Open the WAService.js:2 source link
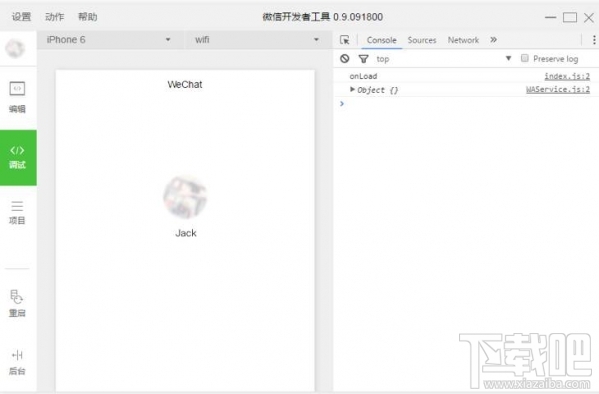 (x=558, y=89)
